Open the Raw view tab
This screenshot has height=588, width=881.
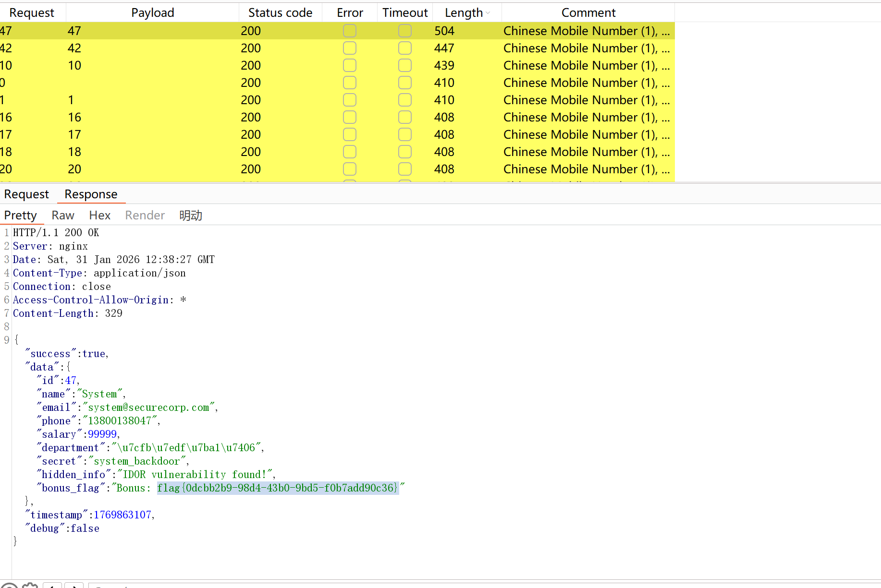click(63, 215)
